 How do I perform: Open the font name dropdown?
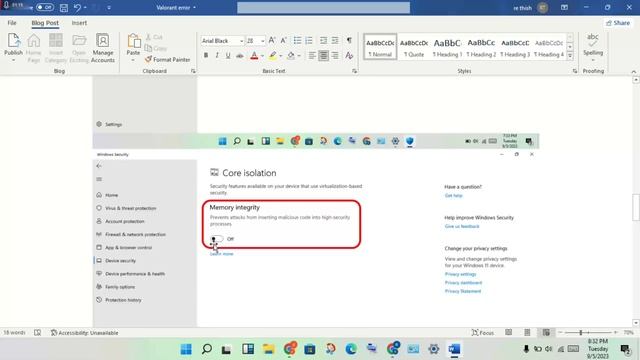point(242,41)
